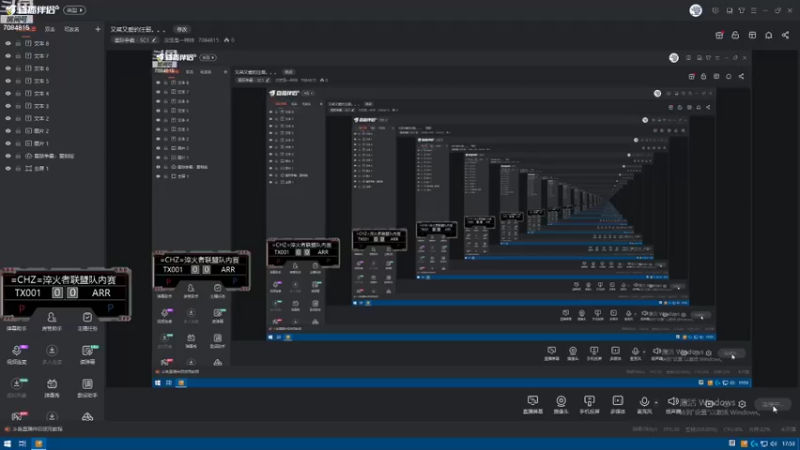This screenshot has width=800, height=450.
Task: Click the orange app icon on the taskbar
Action: tap(39, 444)
